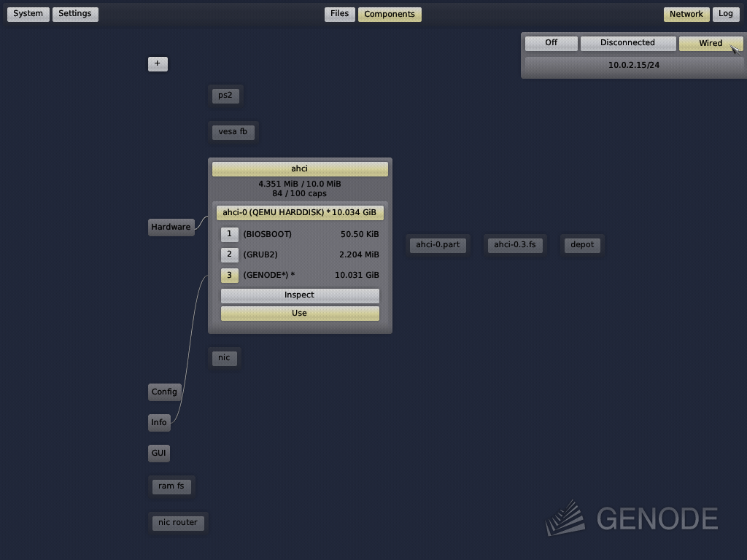747x560 pixels.
Task: Click Use for the selected partition
Action: (299, 313)
